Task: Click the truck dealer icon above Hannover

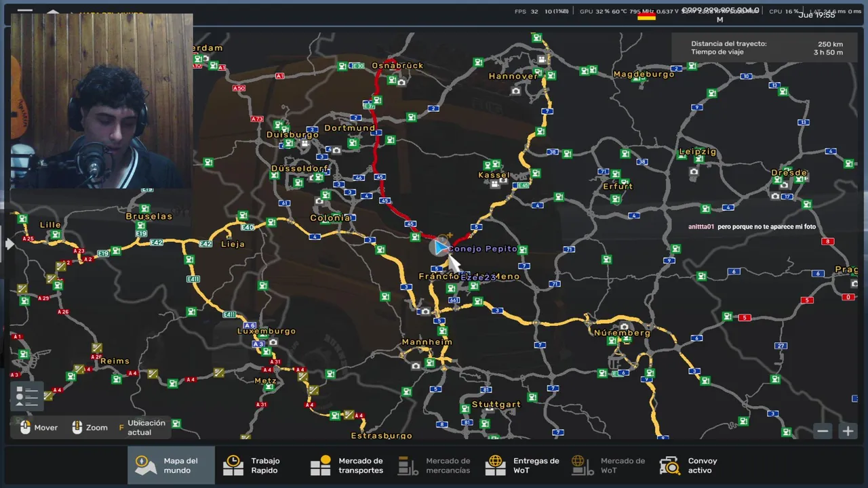Action: click(541, 60)
